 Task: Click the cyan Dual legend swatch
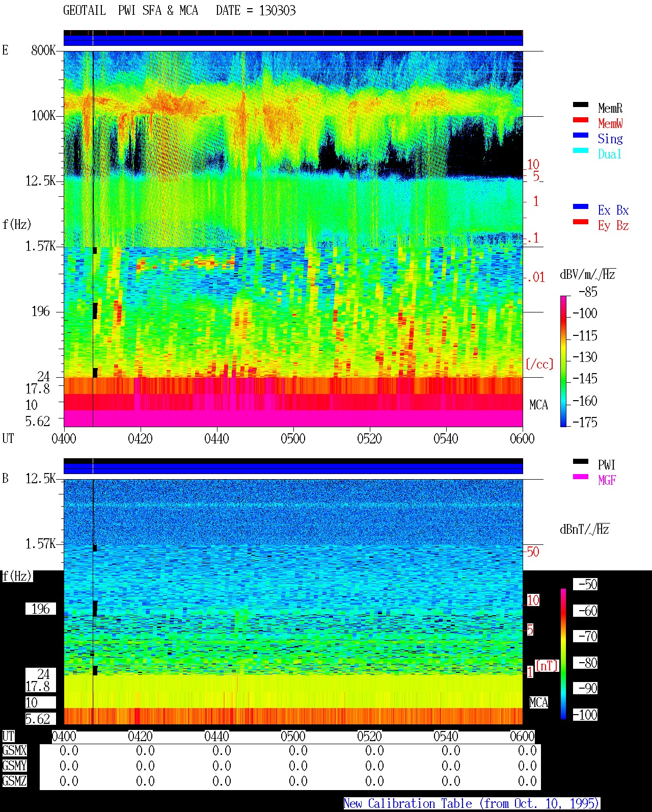click(x=581, y=151)
